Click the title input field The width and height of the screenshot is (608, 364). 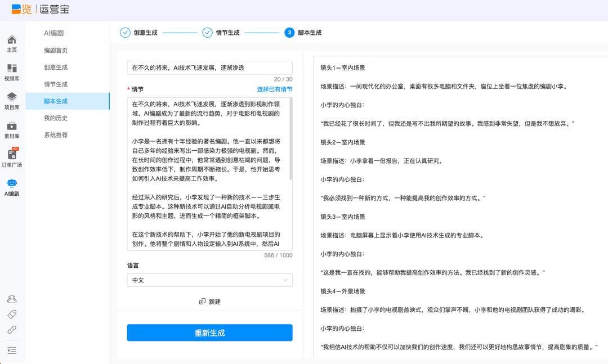point(210,68)
